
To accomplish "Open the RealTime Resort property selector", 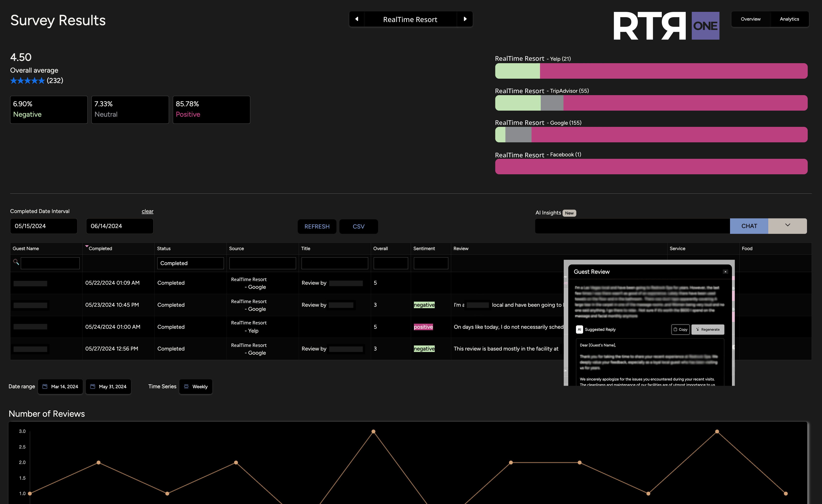I will pyautogui.click(x=410, y=19).
